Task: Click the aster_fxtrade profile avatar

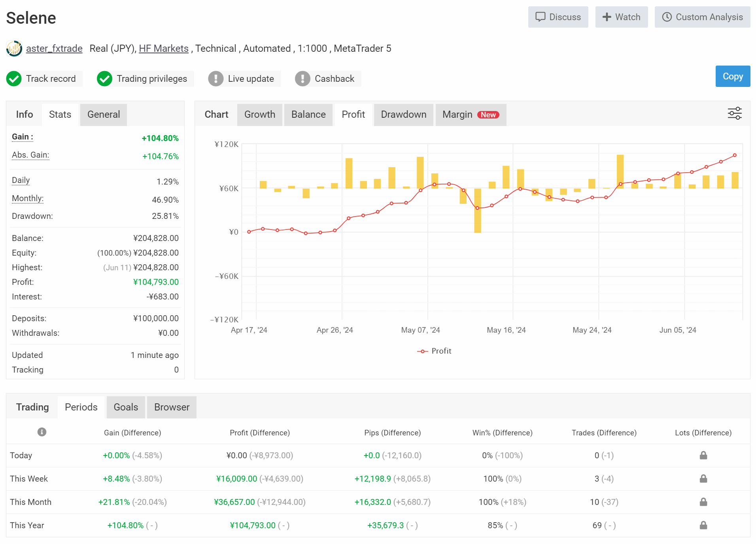Action: click(14, 49)
